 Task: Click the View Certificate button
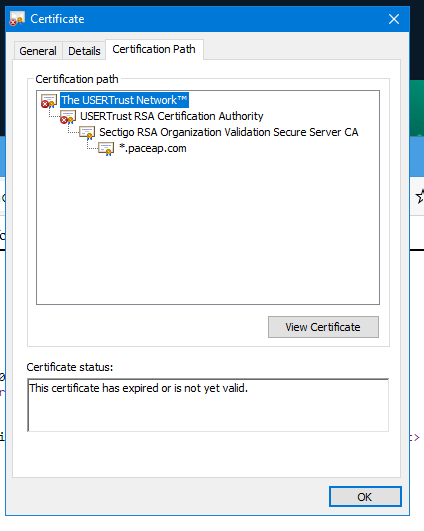click(323, 327)
